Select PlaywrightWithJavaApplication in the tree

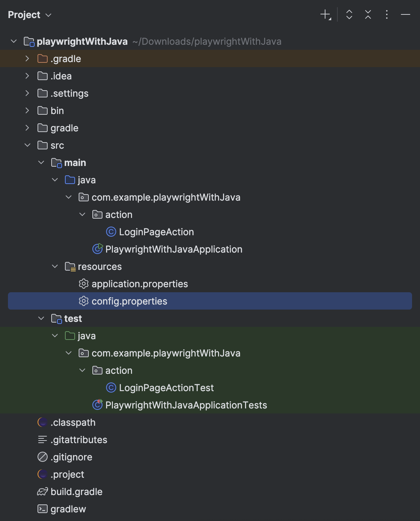pos(174,249)
